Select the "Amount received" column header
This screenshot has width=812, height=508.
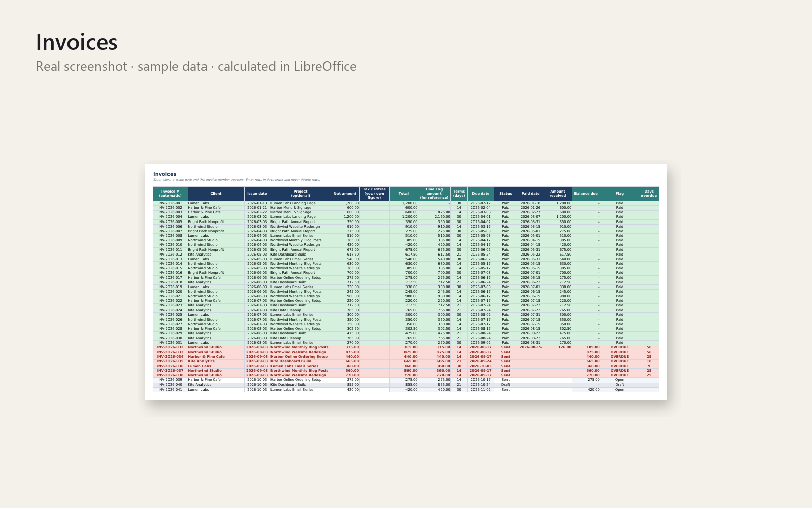(x=558, y=194)
